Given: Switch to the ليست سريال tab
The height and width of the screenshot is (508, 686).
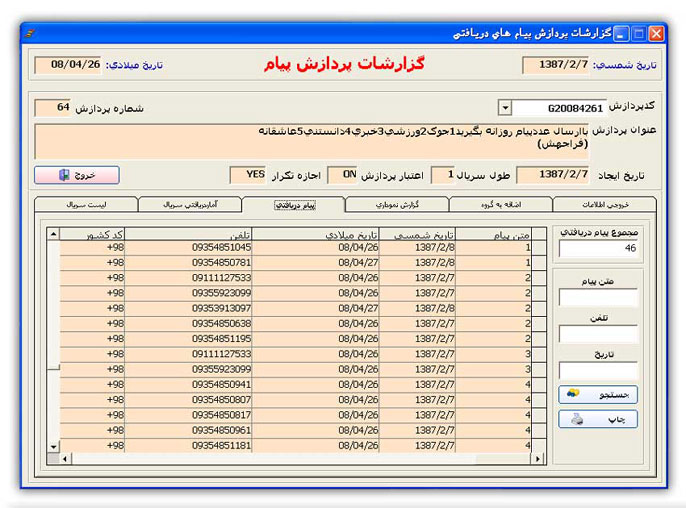Looking at the screenshot, I should click(86, 205).
